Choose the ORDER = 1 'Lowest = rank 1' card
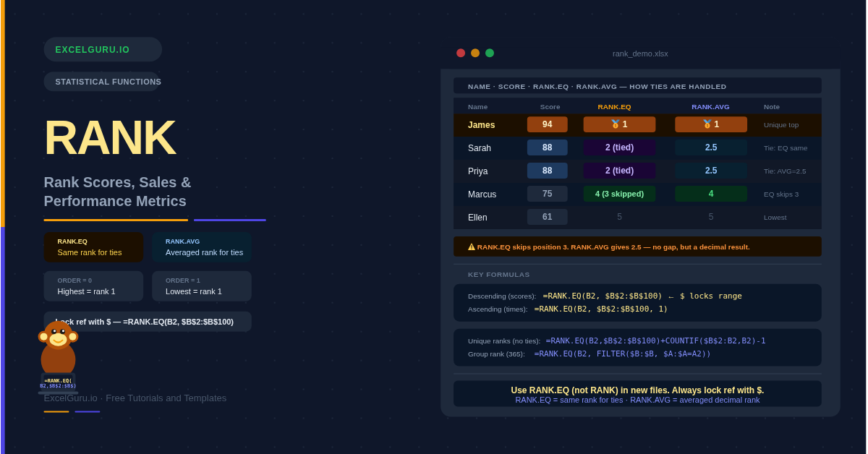This screenshot has width=868, height=454. (202, 286)
